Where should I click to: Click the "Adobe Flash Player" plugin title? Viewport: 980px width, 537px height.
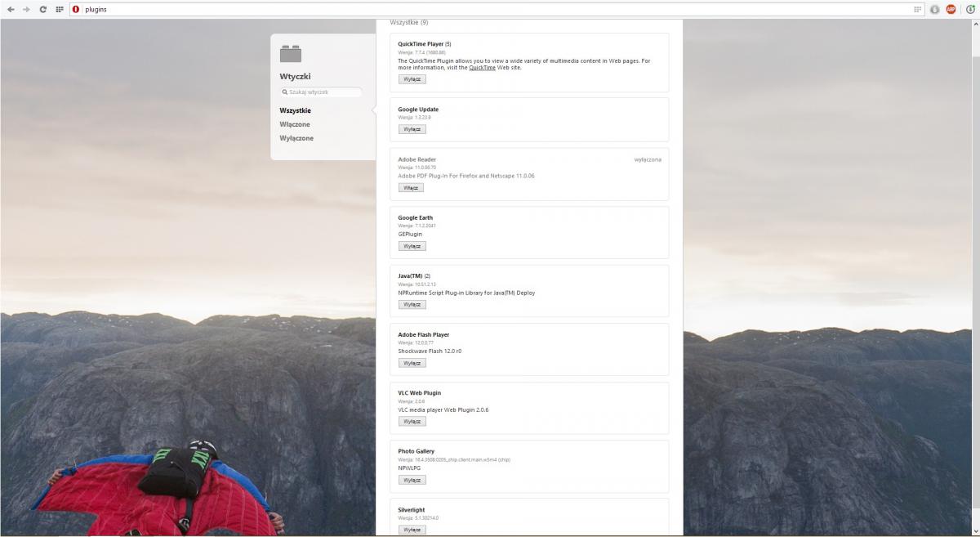pos(424,334)
